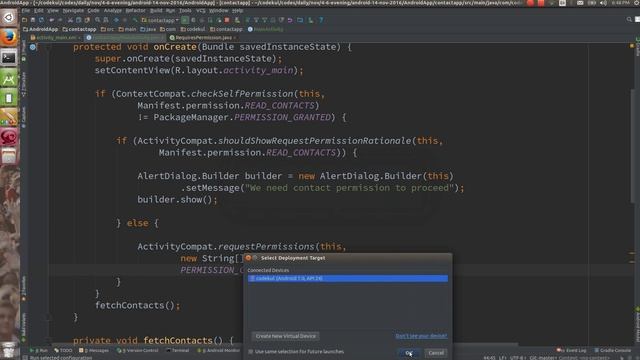Click Create New Virtual Device button
The height and width of the screenshot is (360, 640).
point(285,336)
